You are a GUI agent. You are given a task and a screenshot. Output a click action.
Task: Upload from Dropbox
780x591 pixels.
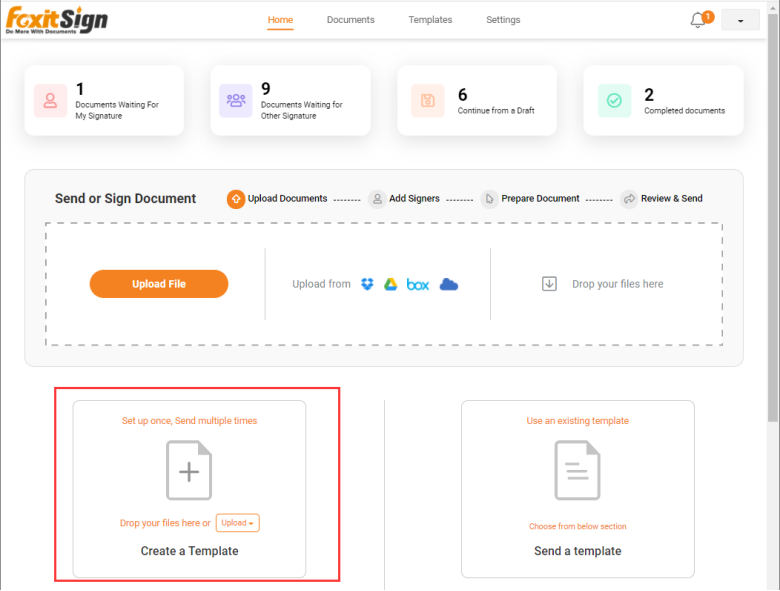pyautogui.click(x=367, y=284)
